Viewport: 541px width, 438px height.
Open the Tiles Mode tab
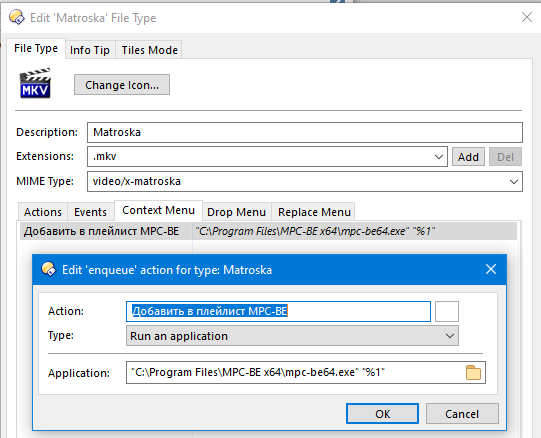pos(149,50)
